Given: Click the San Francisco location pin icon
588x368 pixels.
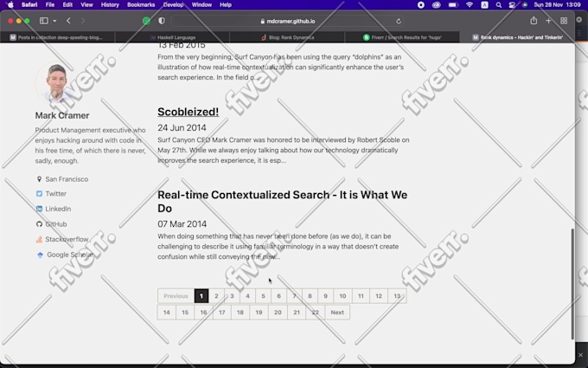Looking at the screenshot, I should coord(39,179).
